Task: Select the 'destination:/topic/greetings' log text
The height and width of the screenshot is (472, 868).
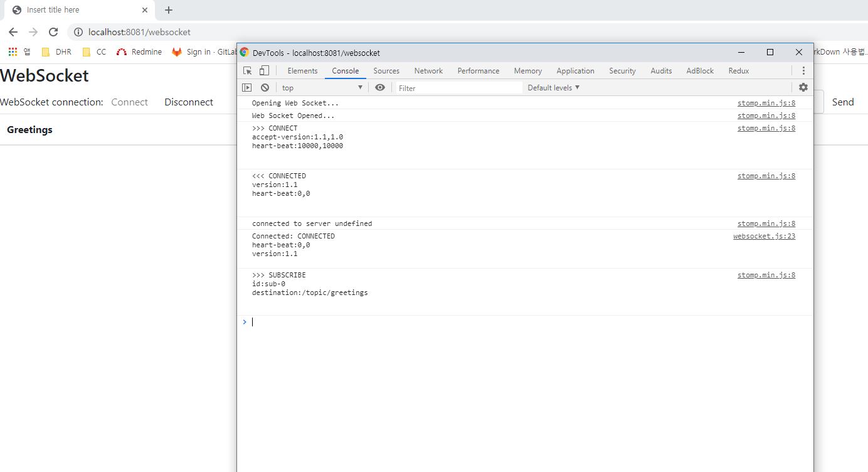Action: (310, 292)
